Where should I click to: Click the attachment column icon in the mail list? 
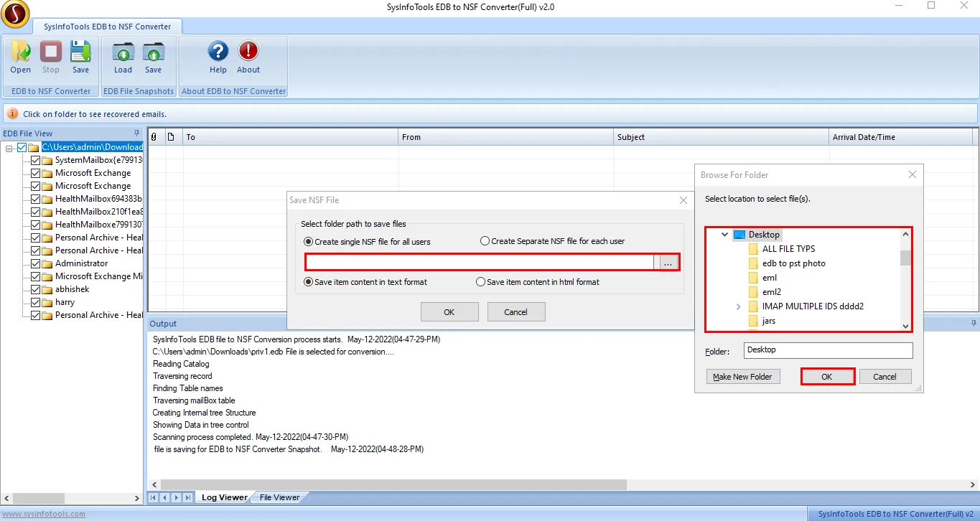point(154,137)
